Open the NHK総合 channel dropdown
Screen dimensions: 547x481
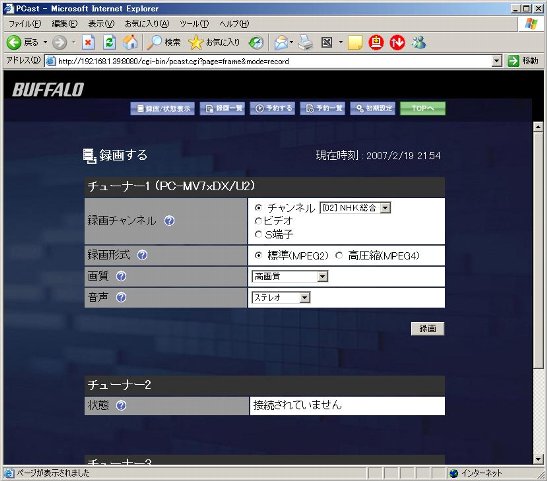point(355,208)
